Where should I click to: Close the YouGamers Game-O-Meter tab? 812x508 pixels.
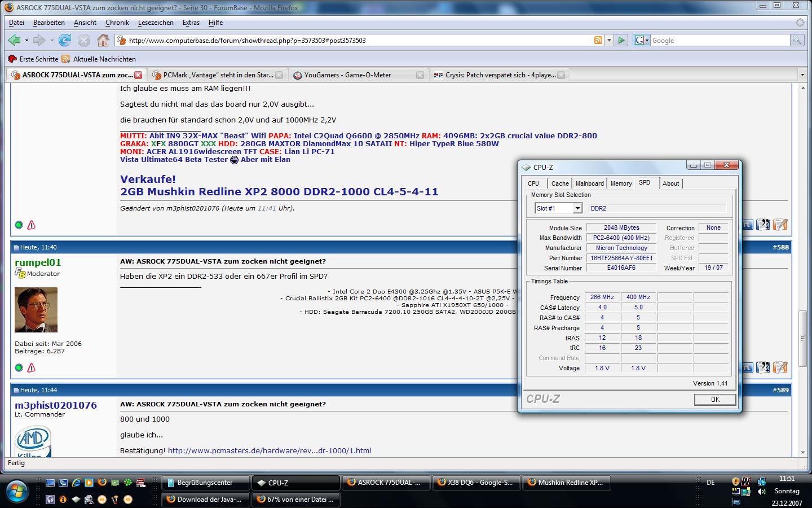(x=420, y=75)
